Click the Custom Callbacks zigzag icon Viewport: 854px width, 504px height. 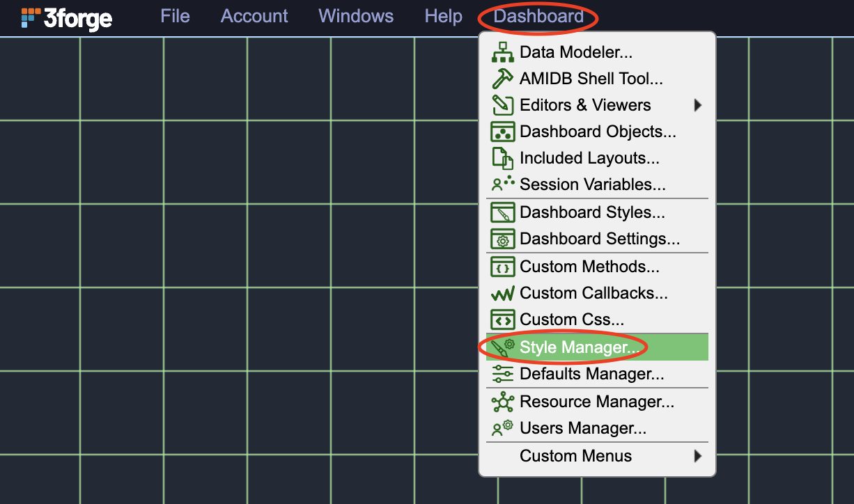point(502,293)
